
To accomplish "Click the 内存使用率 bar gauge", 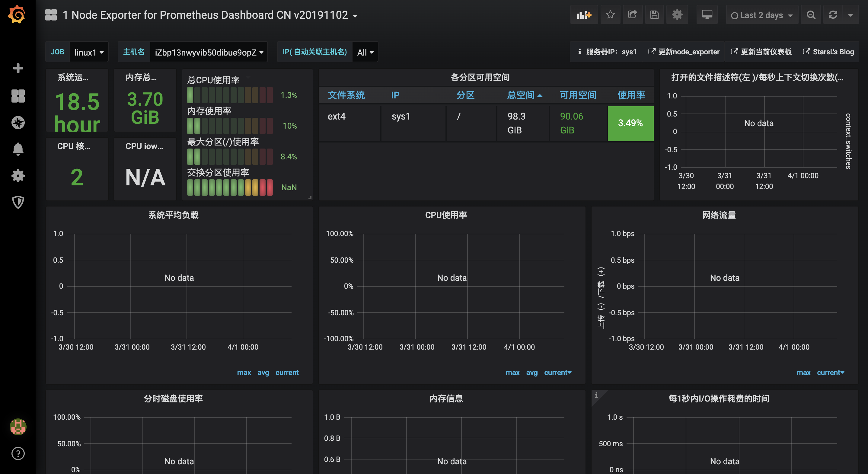I will 230,126.
